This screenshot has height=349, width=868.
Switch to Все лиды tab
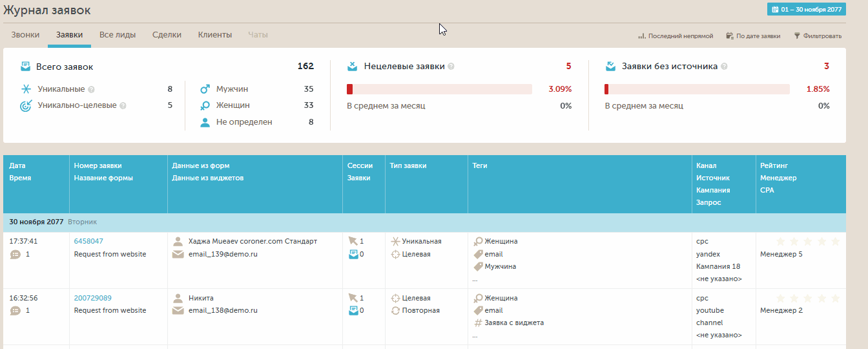point(118,35)
